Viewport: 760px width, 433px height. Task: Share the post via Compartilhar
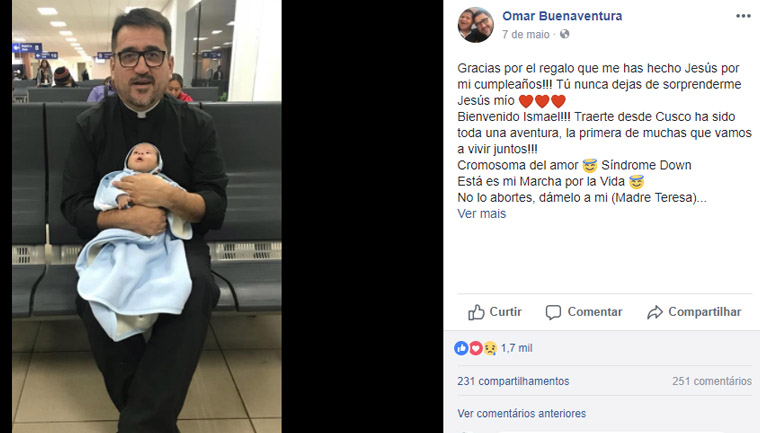click(x=704, y=312)
